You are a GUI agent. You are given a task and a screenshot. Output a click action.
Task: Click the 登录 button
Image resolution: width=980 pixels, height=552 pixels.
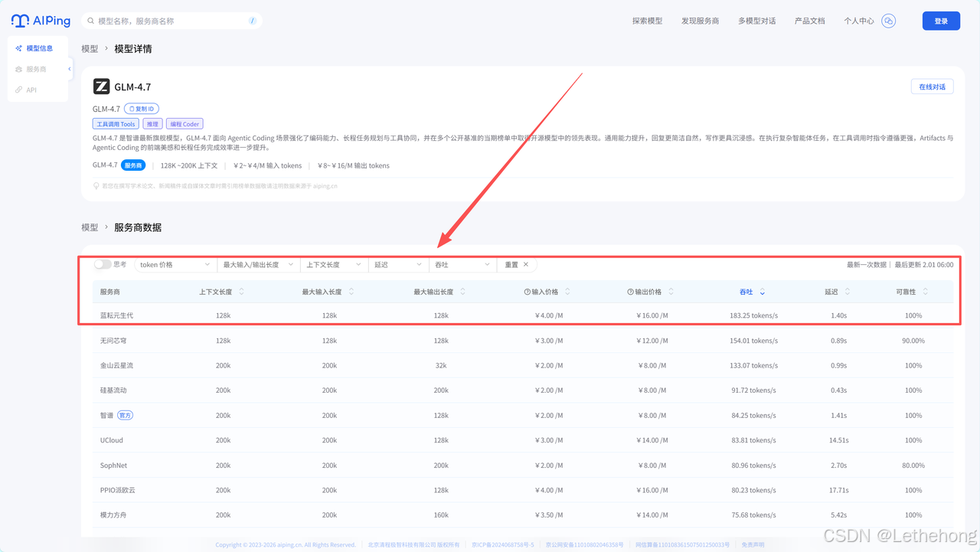(941, 21)
